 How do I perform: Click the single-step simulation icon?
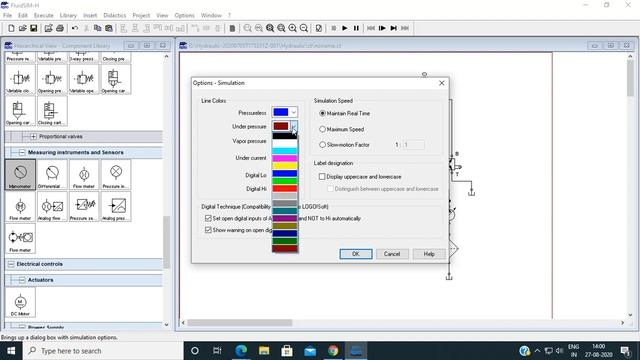pyautogui.click(x=382, y=28)
